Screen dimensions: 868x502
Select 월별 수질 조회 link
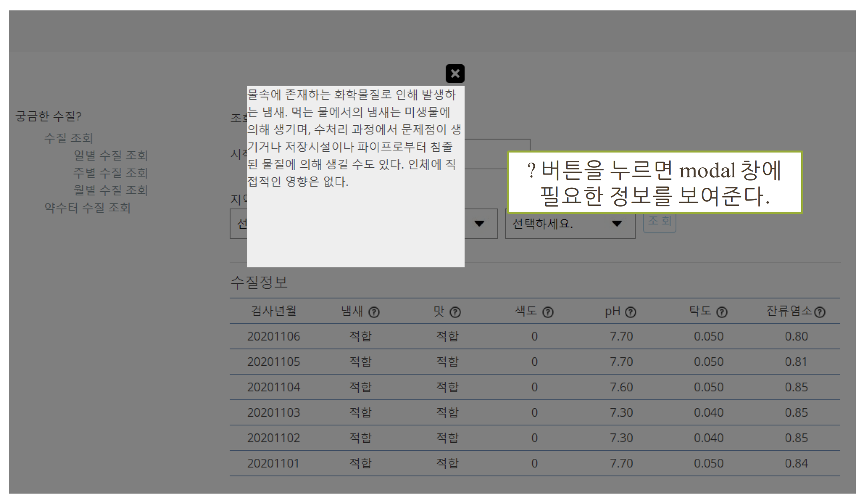point(110,190)
